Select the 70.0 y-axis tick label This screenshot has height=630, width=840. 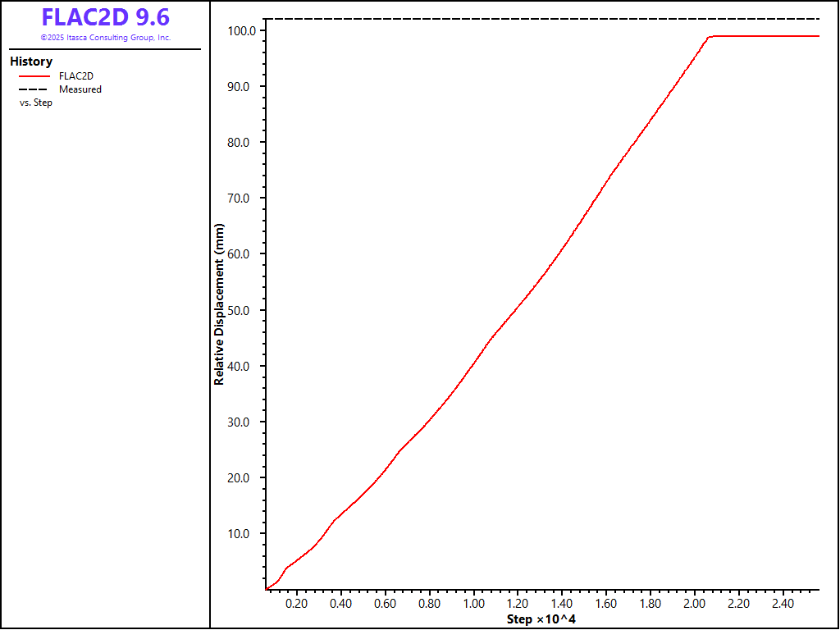coord(245,199)
